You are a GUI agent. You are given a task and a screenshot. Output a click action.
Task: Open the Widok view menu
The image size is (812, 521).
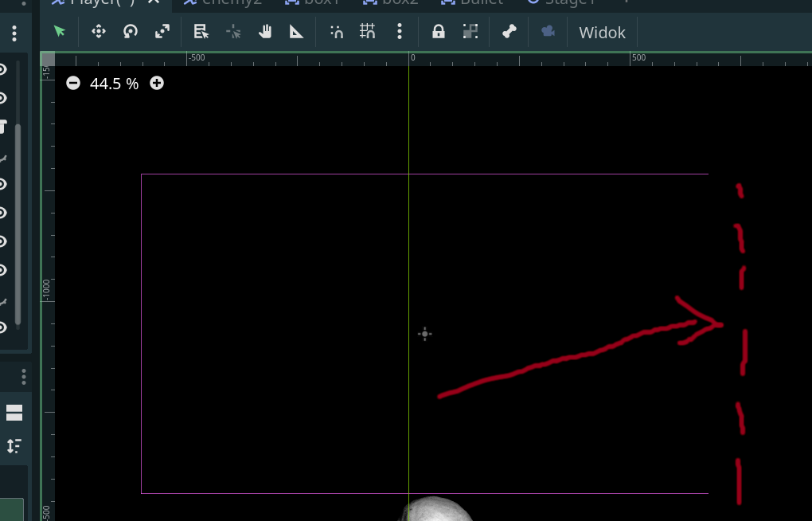(x=603, y=32)
